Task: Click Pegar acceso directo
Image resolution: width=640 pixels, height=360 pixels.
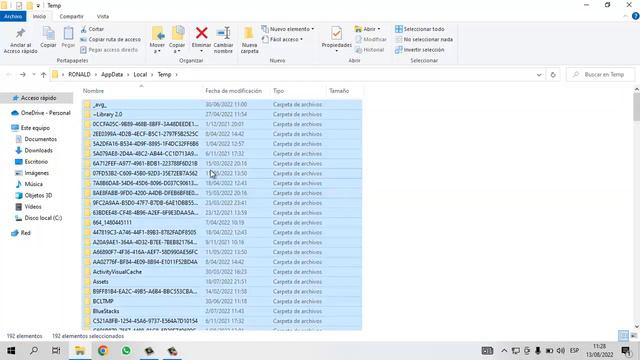Action: pos(109,50)
